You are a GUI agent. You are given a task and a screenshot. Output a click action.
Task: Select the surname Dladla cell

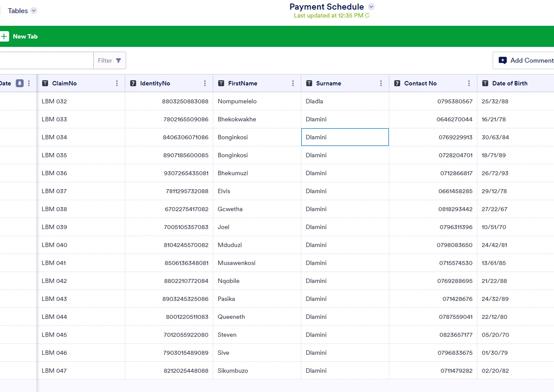(345, 101)
